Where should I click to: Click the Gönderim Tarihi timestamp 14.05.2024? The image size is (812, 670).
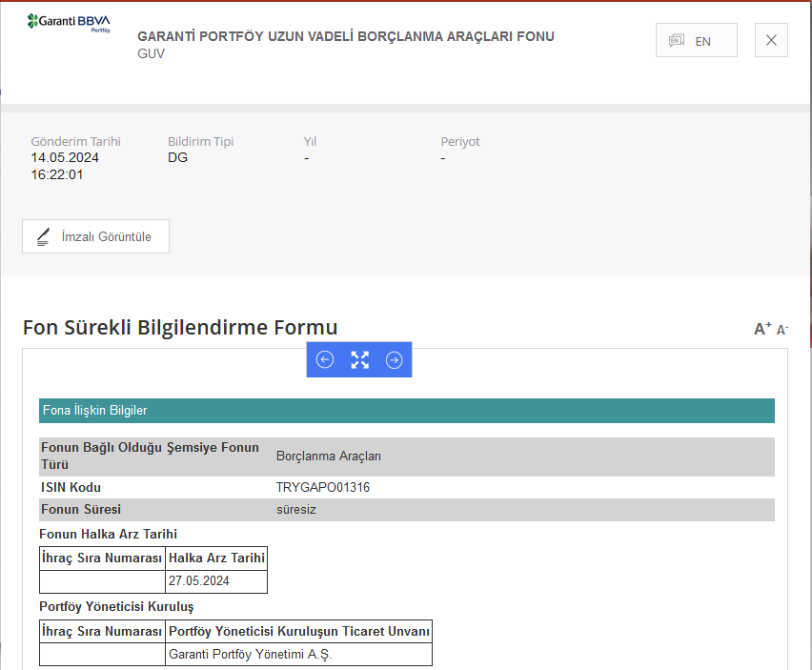pyautogui.click(x=59, y=157)
